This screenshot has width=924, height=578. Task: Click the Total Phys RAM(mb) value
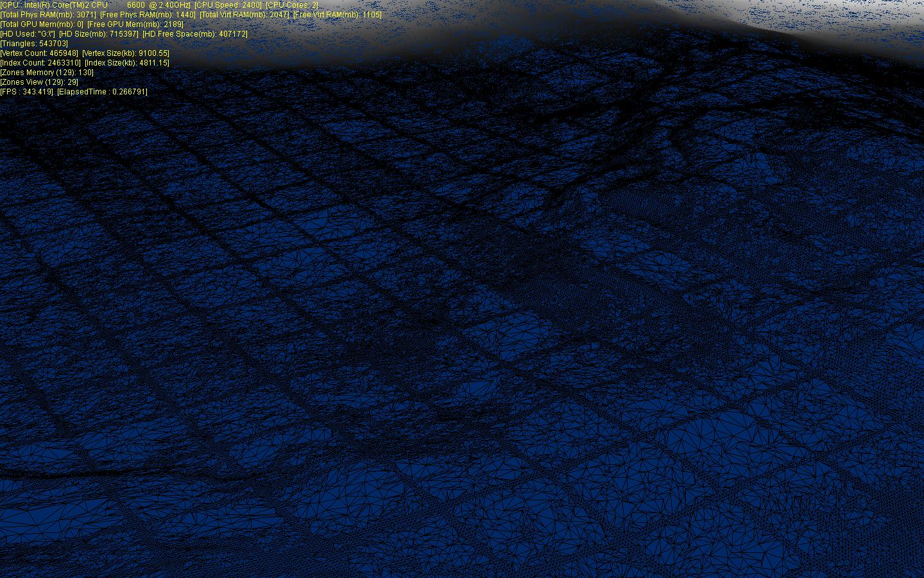tap(48, 15)
